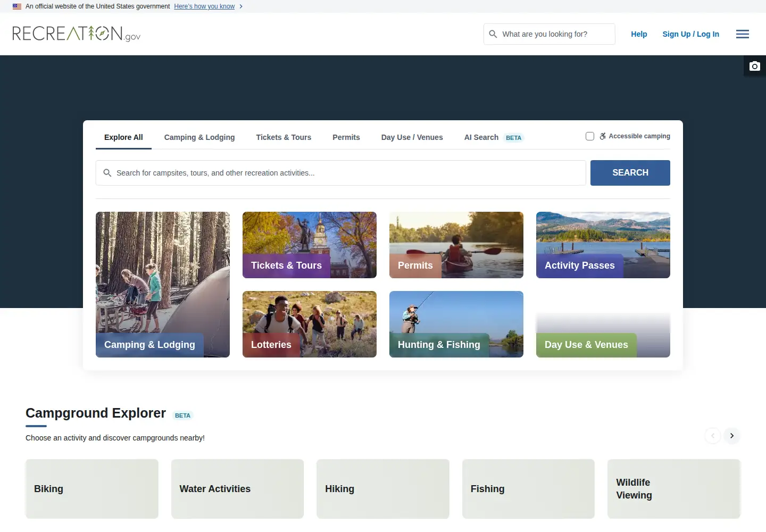Open the Camping & Lodging image card
Image resolution: width=766 pixels, height=532 pixels.
[163, 285]
